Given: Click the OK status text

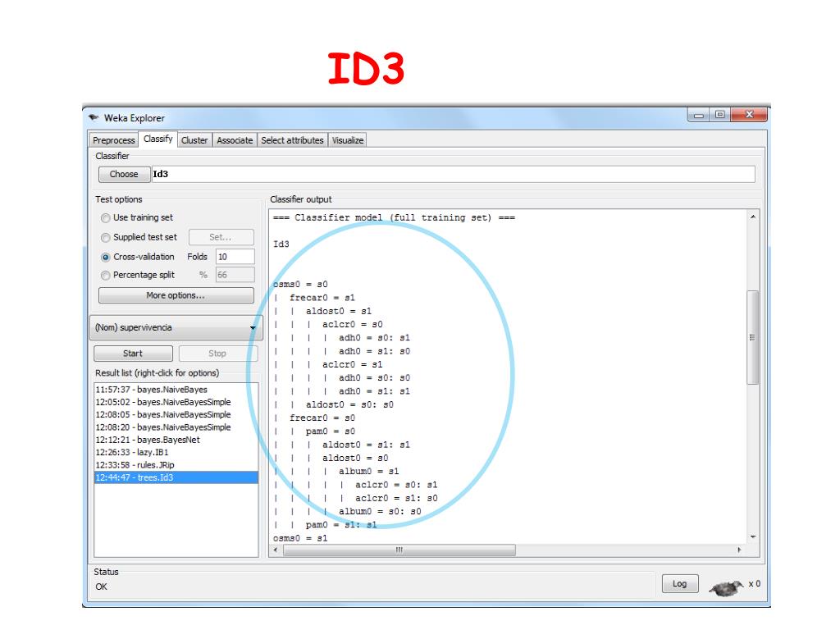Looking at the screenshot, I should pos(101,587).
